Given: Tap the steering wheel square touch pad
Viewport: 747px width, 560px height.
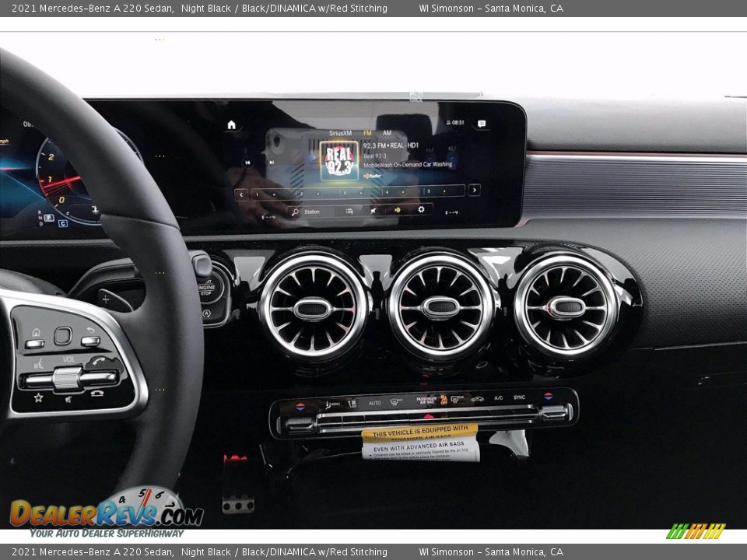Looking at the screenshot, I should click(x=63, y=336).
